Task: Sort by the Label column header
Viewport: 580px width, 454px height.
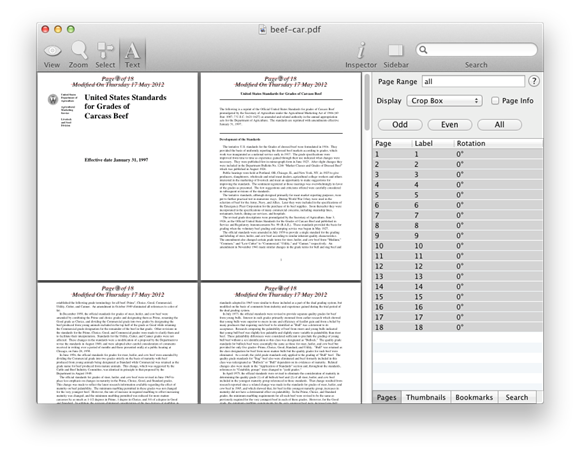Action: point(432,143)
